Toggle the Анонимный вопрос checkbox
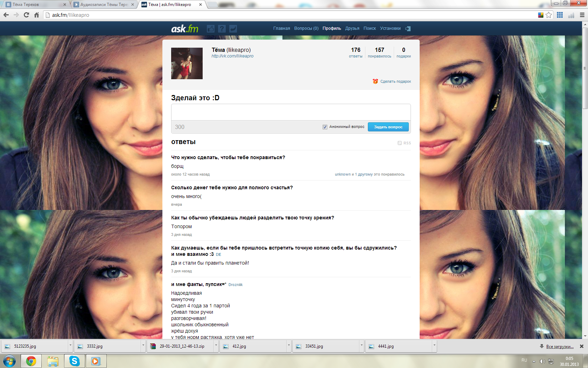The height and width of the screenshot is (368, 588). coord(325,127)
